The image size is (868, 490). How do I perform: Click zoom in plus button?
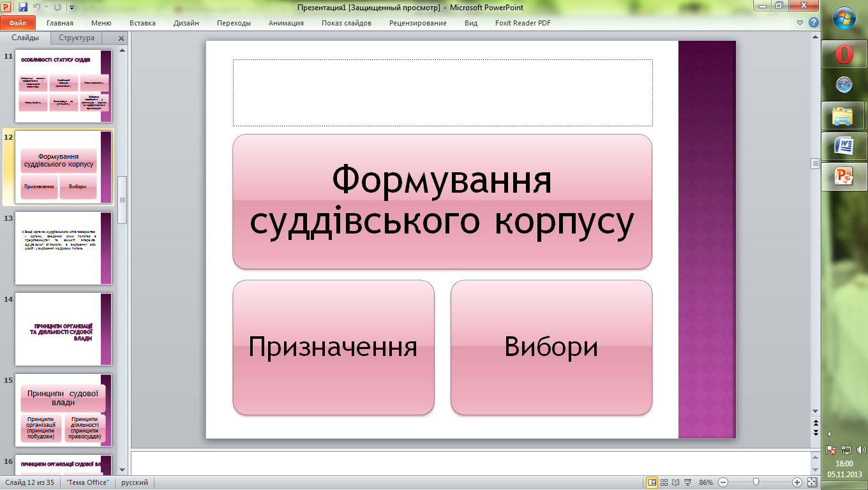[797, 482]
